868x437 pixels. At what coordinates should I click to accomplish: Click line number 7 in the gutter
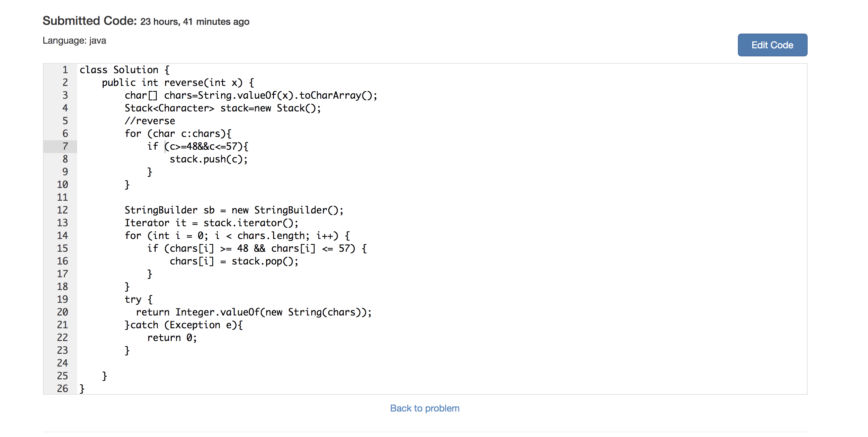tap(65, 146)
